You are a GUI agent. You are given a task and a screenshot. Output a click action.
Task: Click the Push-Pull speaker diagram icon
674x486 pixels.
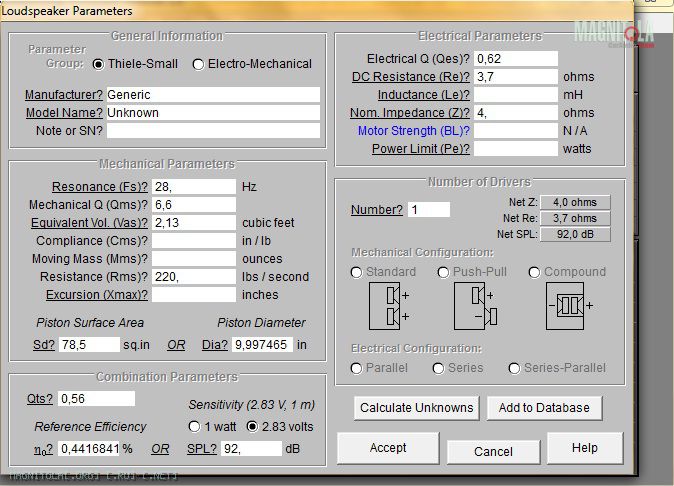pyautogui.click(x=474, y=306)
